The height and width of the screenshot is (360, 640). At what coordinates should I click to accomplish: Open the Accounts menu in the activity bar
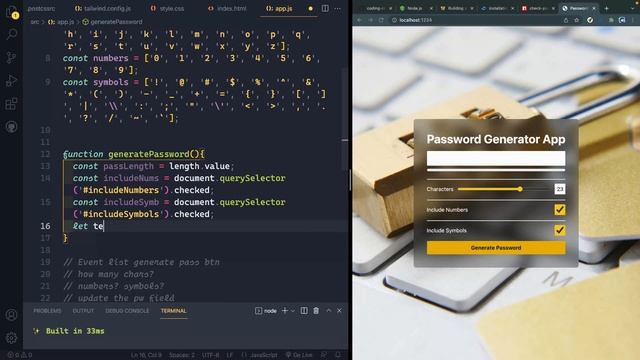pyautogui.click(x=11, y=315)
